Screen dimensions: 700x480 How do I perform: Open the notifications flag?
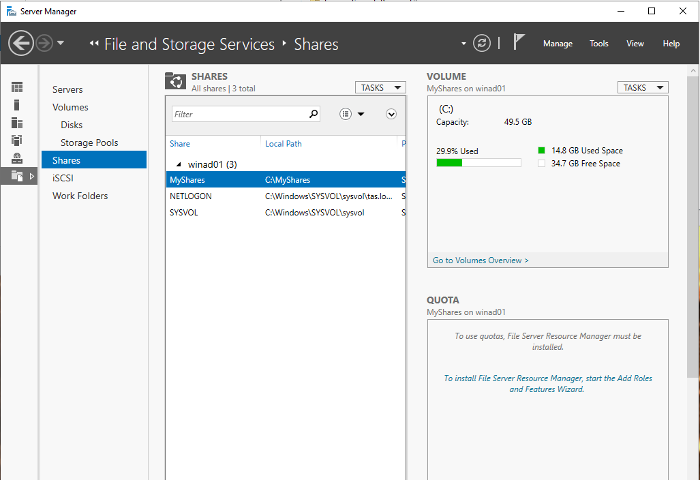point(519,43)
